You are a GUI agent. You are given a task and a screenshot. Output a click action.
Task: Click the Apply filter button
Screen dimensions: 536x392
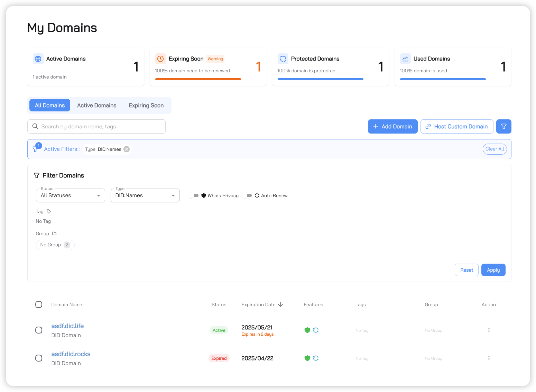tap(493, 270)
